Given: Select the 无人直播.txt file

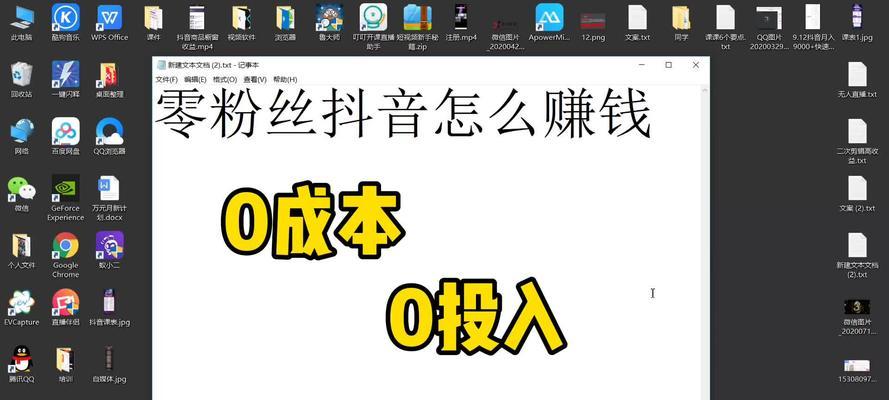Looking at the screenshot, I should click(857, 79).
